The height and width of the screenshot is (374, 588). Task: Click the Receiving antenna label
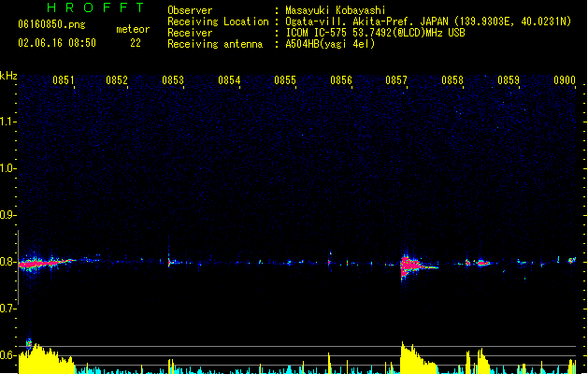(215, 44)
